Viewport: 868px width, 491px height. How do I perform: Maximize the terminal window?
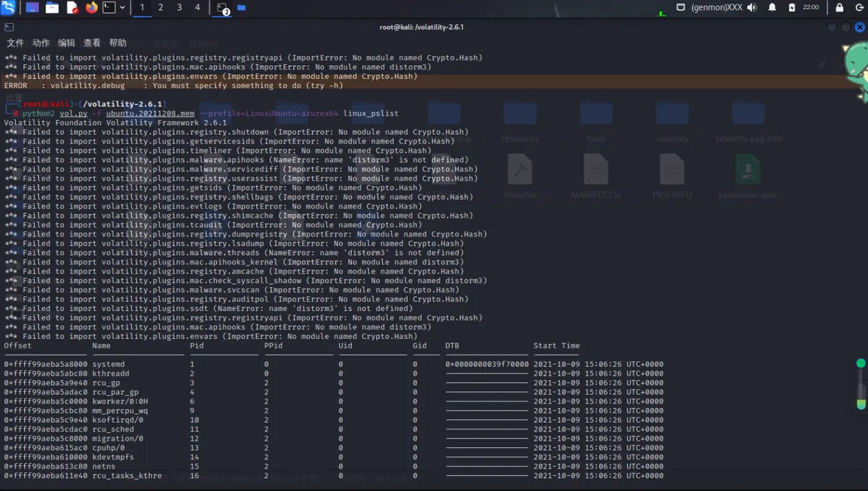pos(846,27)
